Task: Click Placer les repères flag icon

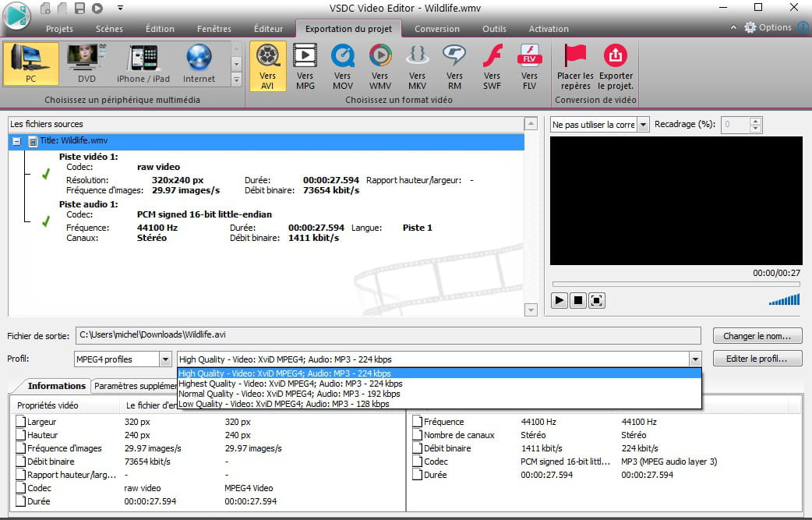Action: tap(575, 66)
